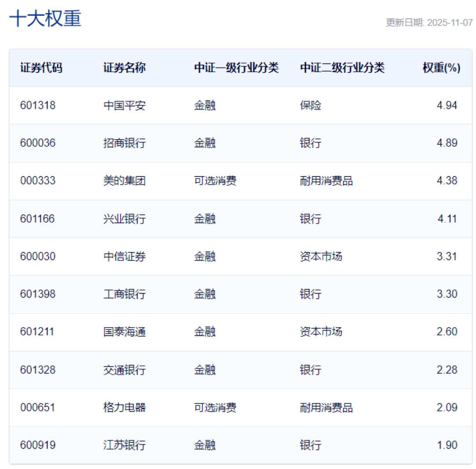Image resolution: width=476 pixels, height=469 pixels.
Task: Select the 中信证券 name cell
Action: point(124,257)
